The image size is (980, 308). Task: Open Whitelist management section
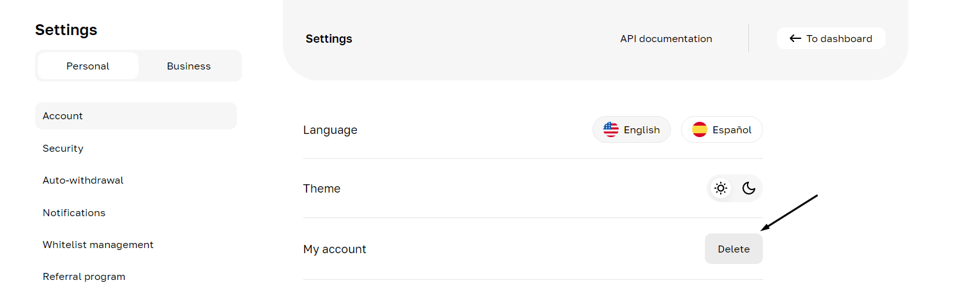tap(98, 244)
